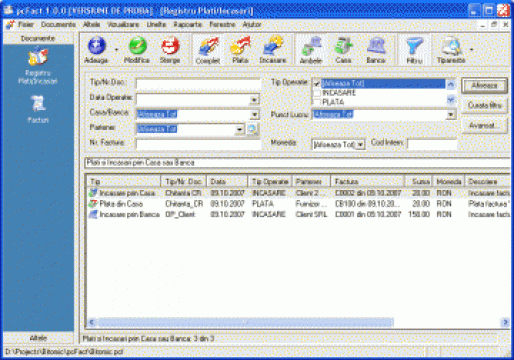
Task: Open the Moneda dropdown
Action: tap(360, 145)
